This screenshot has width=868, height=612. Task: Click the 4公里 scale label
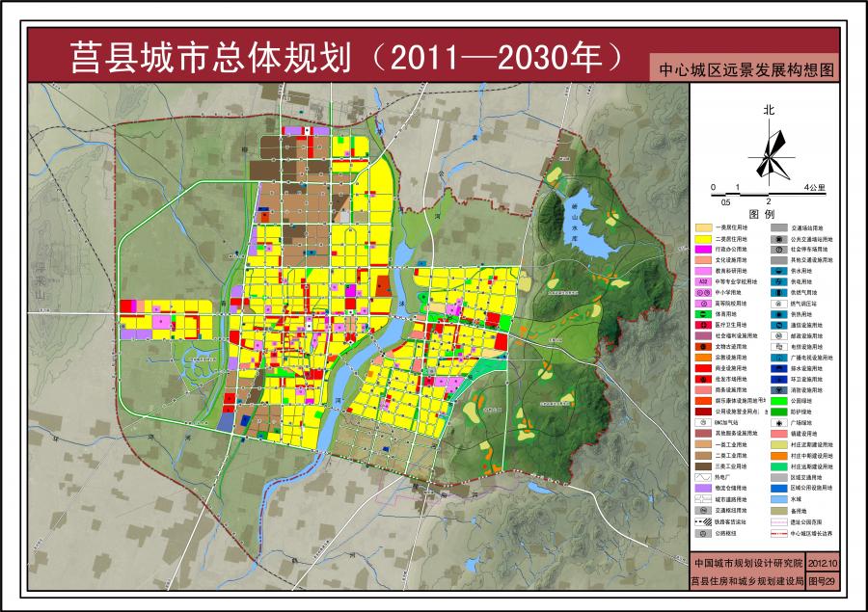[x=815, y=188]
